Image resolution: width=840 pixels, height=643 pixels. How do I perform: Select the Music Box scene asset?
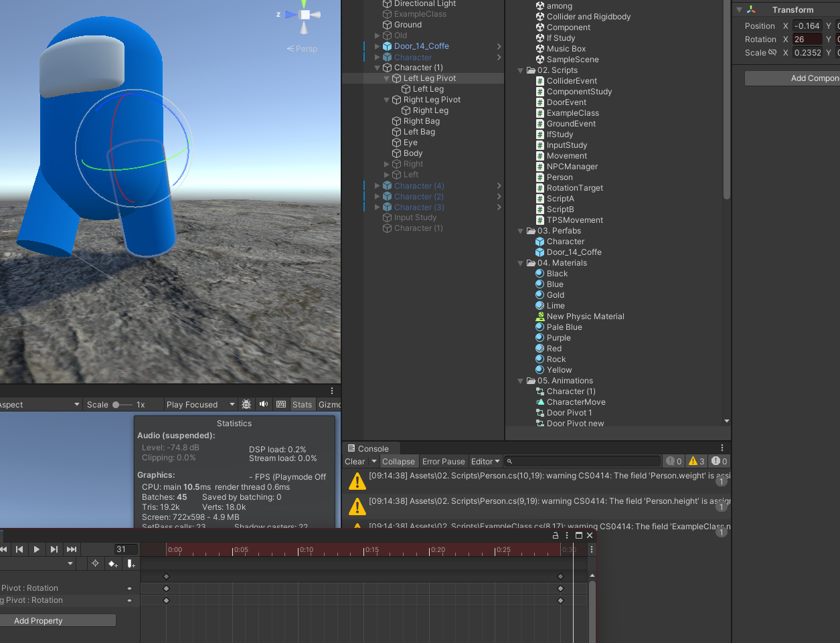[566, 49]
